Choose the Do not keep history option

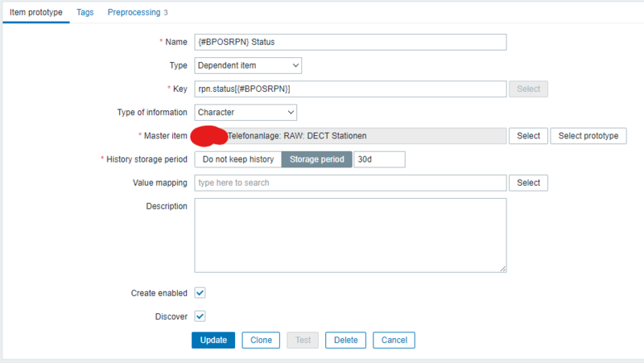238,159
